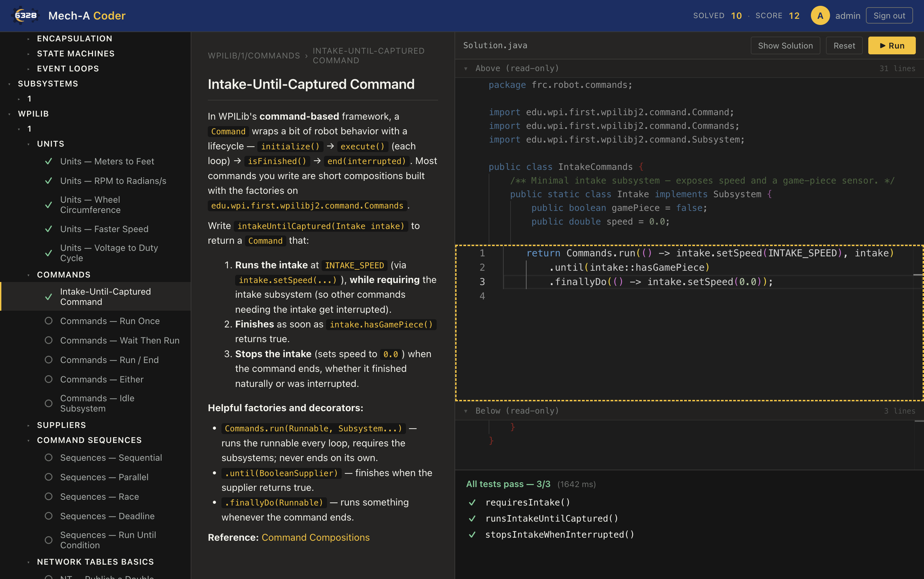Expand the Encapsulation section
Viewport: 924px width, 579px height.
pyautogui.click(x=29, y=39)
